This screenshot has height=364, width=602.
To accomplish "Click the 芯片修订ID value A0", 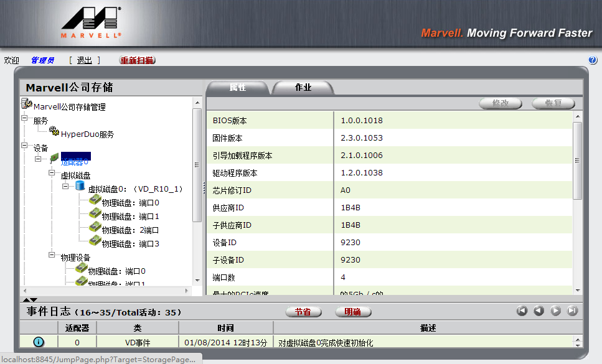I will pyautogui.click(x=345, y=190).
